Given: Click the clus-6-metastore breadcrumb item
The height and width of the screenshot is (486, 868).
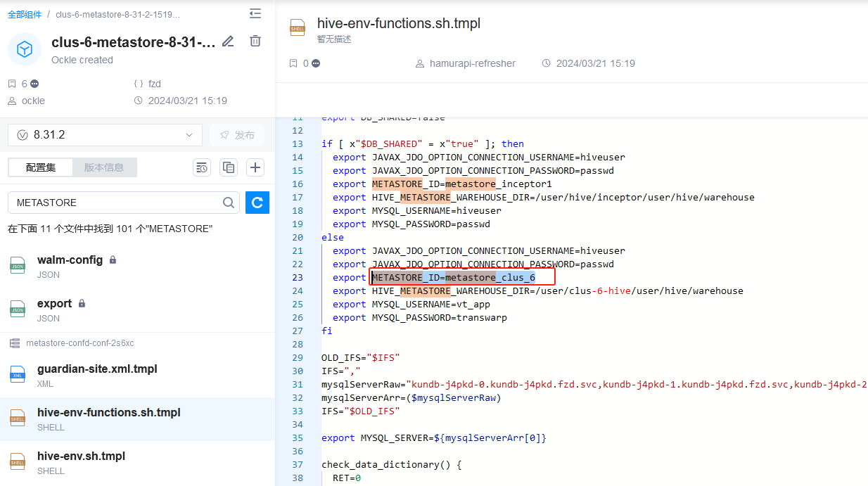Looking at the screenshot, I should pyautogui.click(x=117, y=14).
